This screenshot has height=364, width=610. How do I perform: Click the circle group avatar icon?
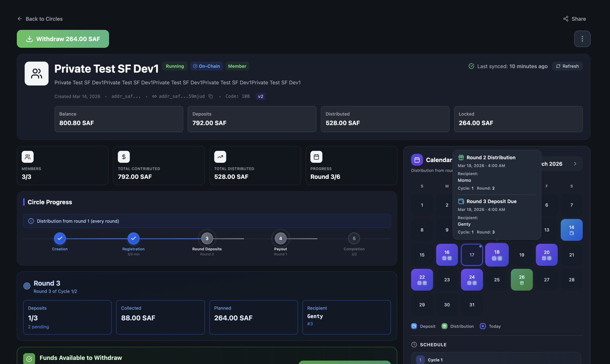tap(37, 74)
